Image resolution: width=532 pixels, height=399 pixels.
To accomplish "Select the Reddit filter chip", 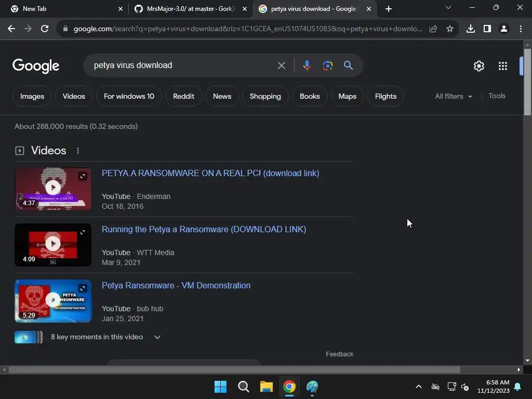I will pos(183,96).
